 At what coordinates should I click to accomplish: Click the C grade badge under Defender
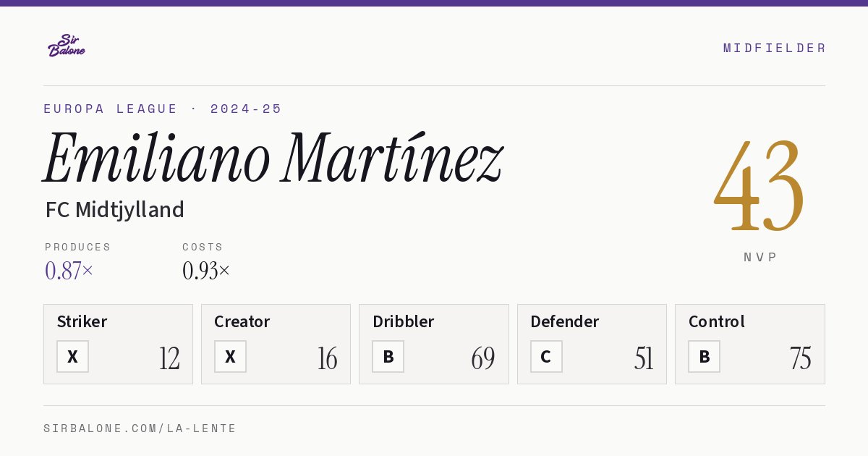tap(546, 356)
